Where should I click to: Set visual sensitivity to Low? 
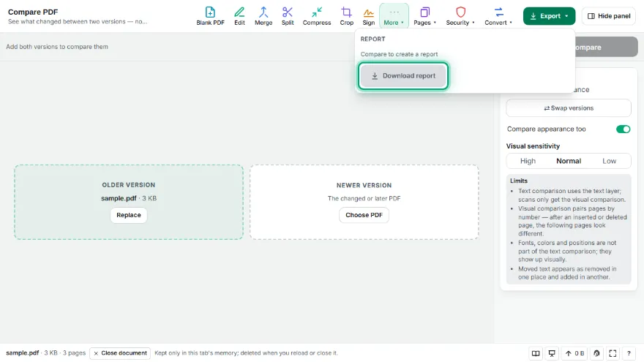pos(609,161)
